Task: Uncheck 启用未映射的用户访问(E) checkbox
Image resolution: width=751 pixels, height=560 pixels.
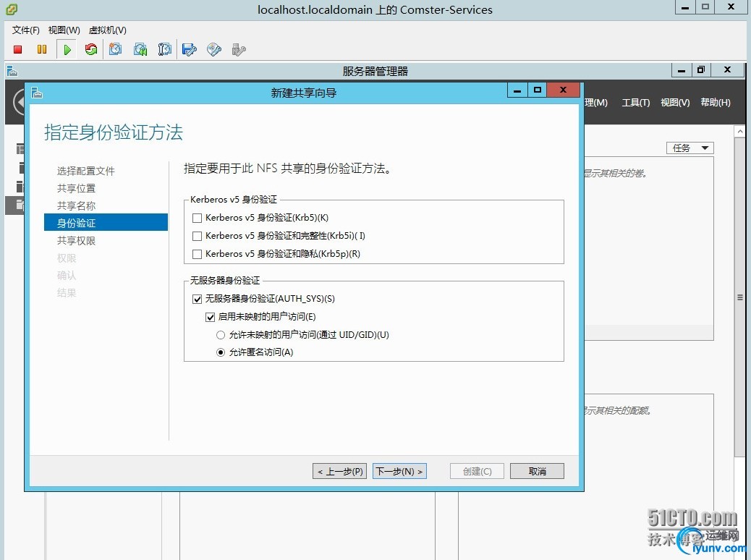Action: point(210,317)
